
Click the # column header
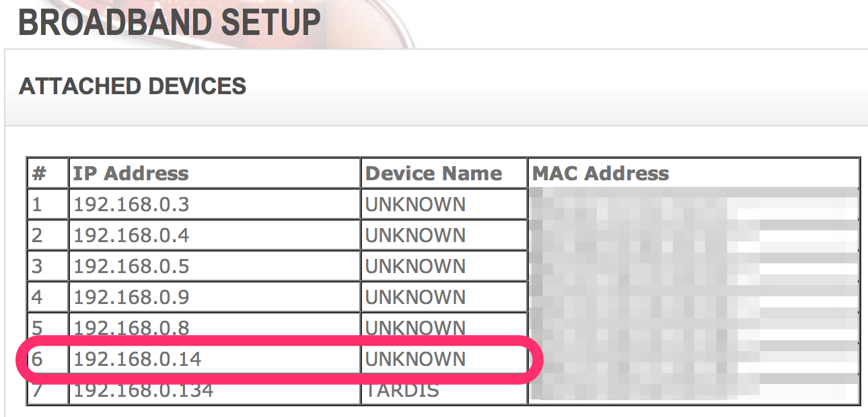pos(39,174)
